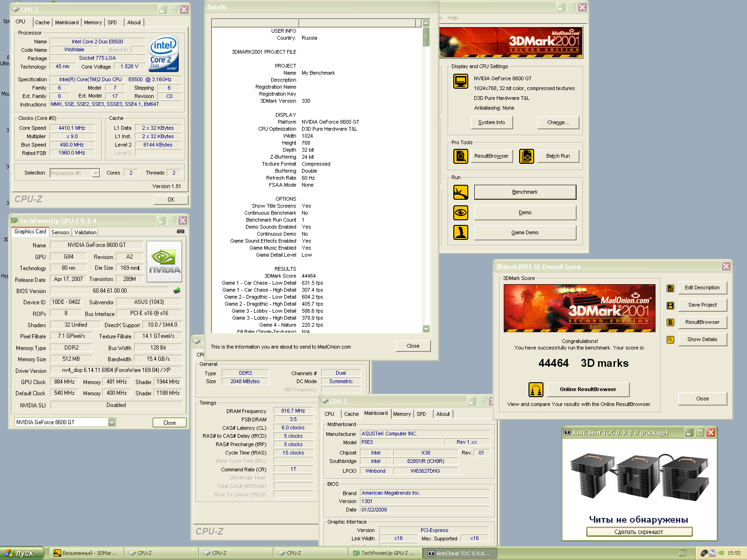The image size is (747, 560).
Task: Click the Game Demo joystick icon
Action: pyautogui.click(x=461, y=232)
